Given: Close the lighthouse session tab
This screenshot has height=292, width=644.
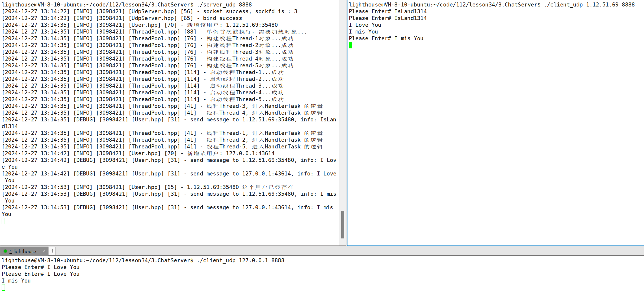Looking at the screenshot, I should pos(44,251).
